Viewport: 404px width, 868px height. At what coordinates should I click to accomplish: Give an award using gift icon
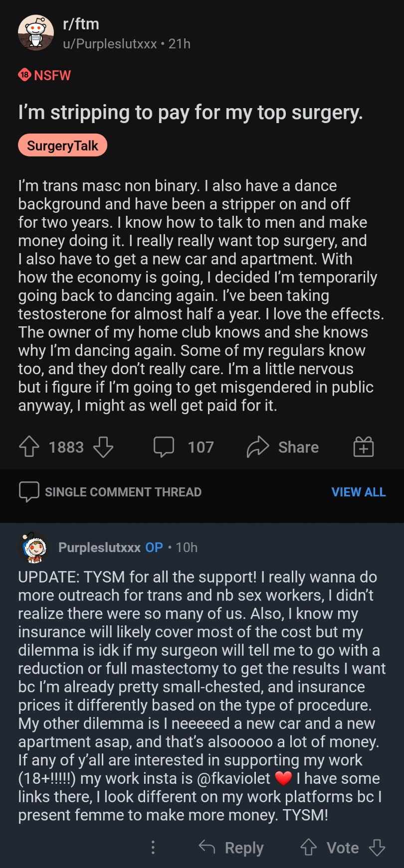364,446
